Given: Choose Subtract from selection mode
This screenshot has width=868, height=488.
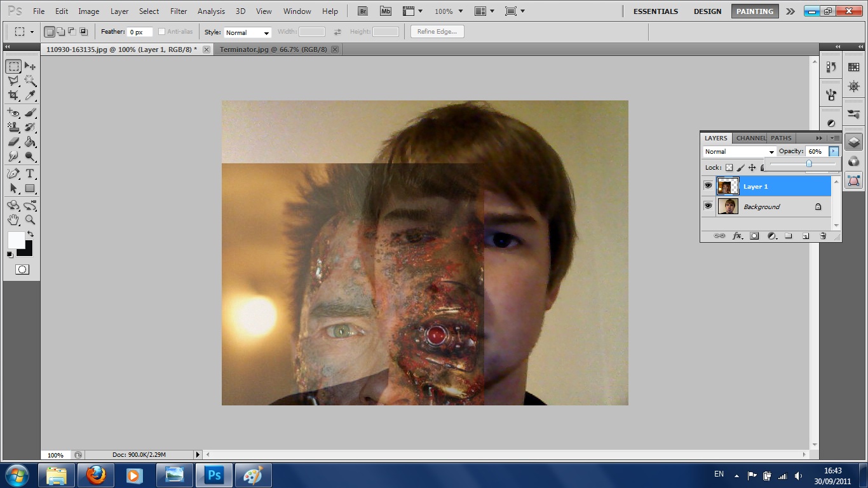Looking at the screenshot, I should 72,32.
